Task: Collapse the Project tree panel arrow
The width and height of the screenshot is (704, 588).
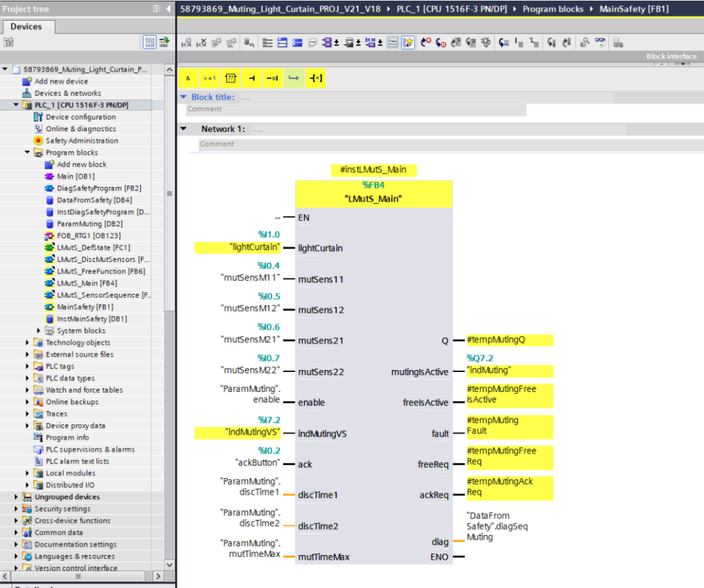Action: tap(169, 9)
